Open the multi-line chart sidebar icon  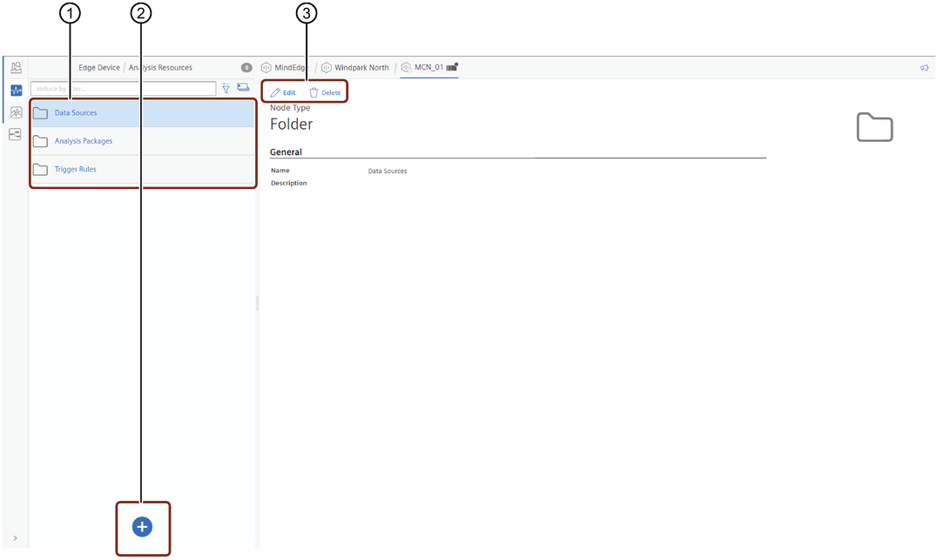17,112
